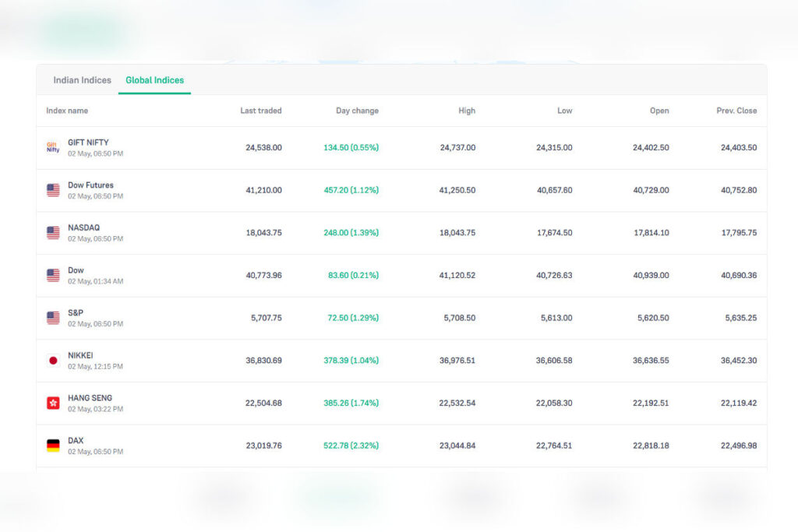Click the Day change column header
The width and height of the screenshot is (798, 532).
point(357,111)
